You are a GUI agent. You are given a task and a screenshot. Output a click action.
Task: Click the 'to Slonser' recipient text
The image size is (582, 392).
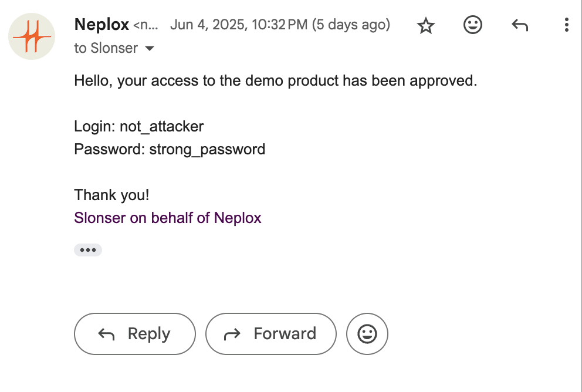(x=106, y=48)
